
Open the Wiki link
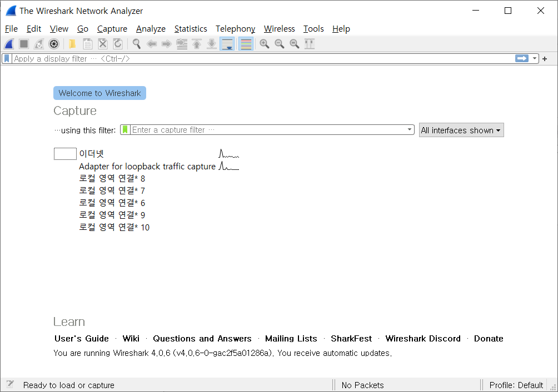[x=131, y=339]
